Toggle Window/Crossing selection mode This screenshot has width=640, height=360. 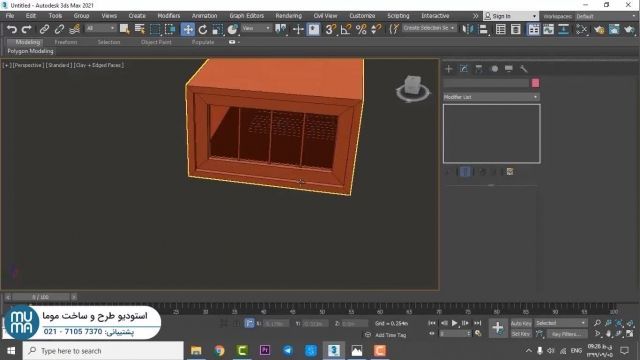pos(170,29)
